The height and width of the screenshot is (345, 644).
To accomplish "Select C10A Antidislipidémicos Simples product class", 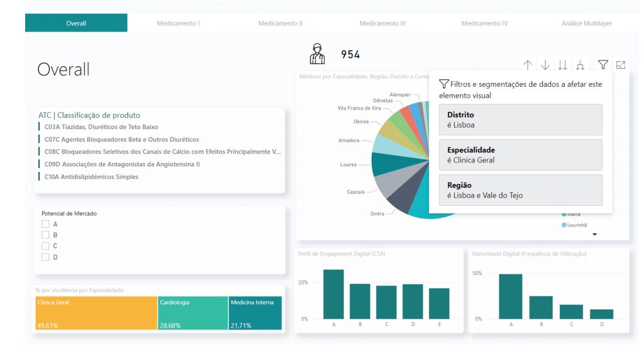I will (91, 177).
